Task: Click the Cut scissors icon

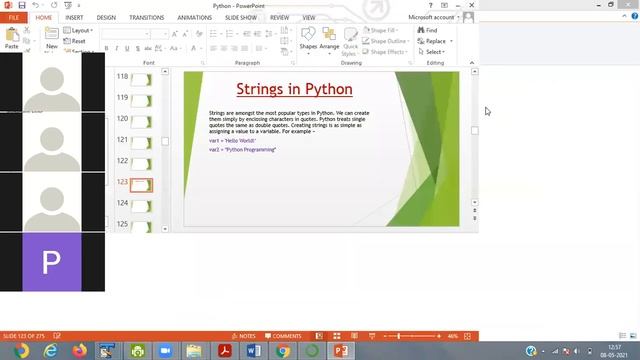Action: (x=27, y=30)
